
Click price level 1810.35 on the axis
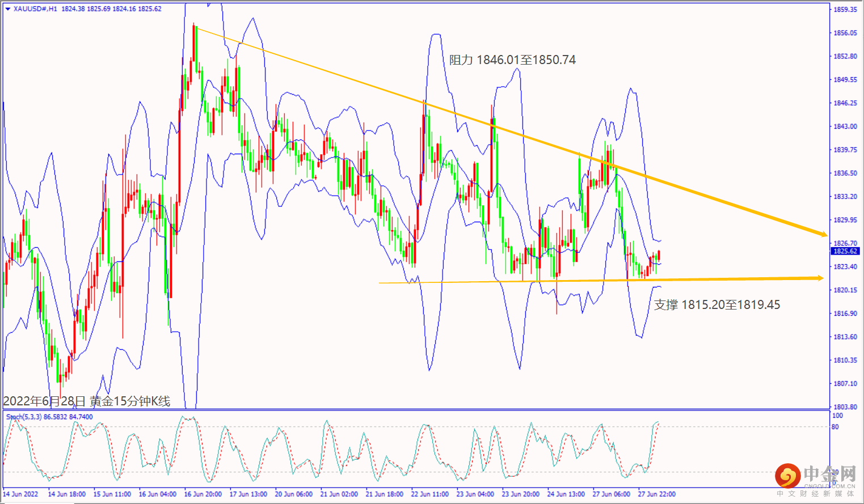[845, 360]
